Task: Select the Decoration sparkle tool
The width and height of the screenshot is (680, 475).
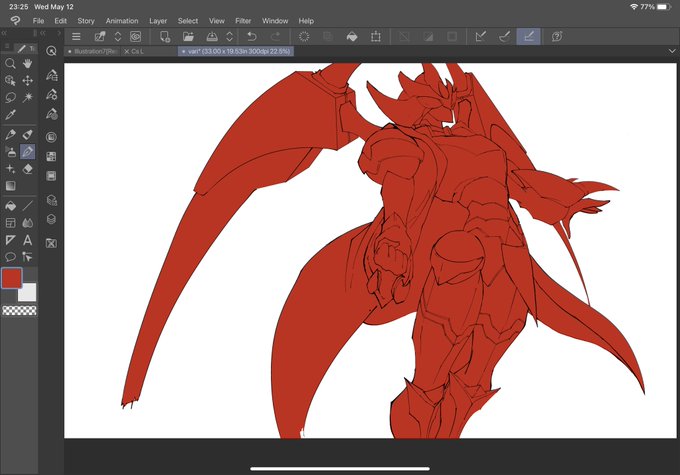Action: pos(10,169)
